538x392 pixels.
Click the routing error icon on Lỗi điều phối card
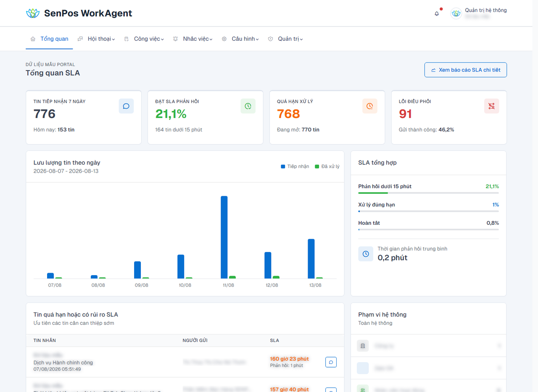[492, 106]
